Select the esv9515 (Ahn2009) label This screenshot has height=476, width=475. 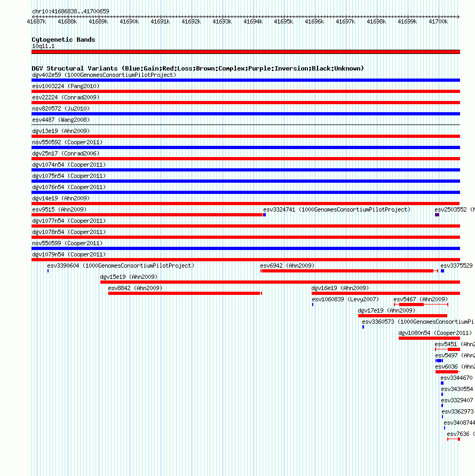tap(59, 210)
